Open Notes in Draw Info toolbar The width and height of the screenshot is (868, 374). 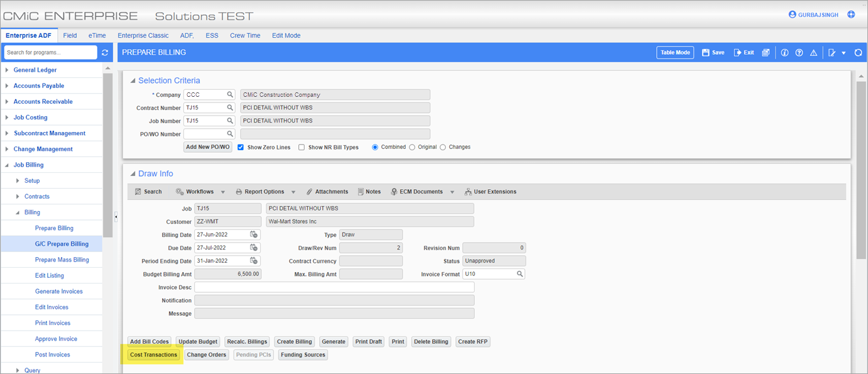coord(369,192)
